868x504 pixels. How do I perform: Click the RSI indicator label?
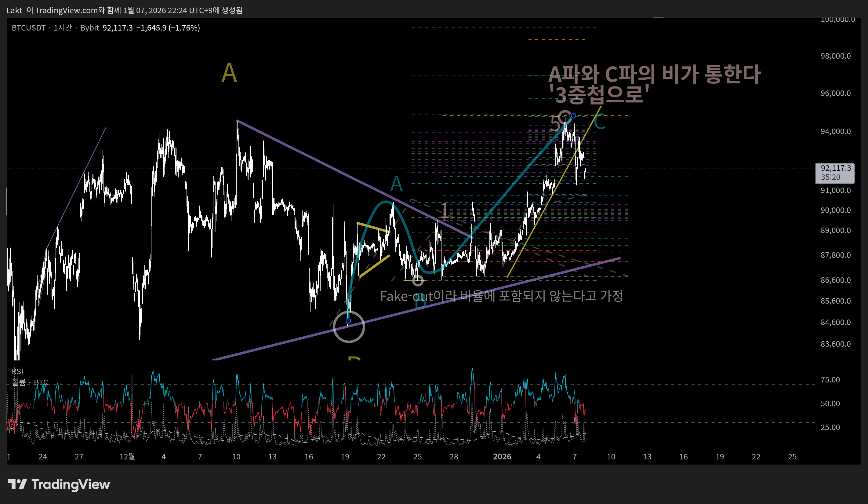click(18, 371)
